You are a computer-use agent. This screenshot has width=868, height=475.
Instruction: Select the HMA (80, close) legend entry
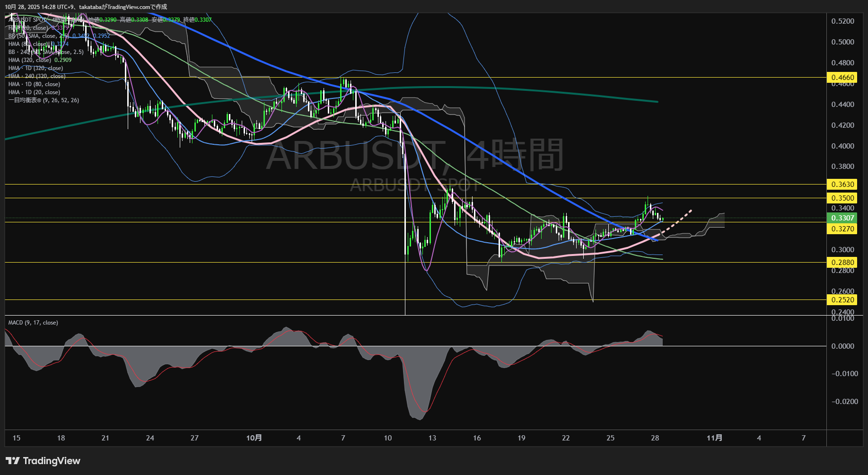28,44
